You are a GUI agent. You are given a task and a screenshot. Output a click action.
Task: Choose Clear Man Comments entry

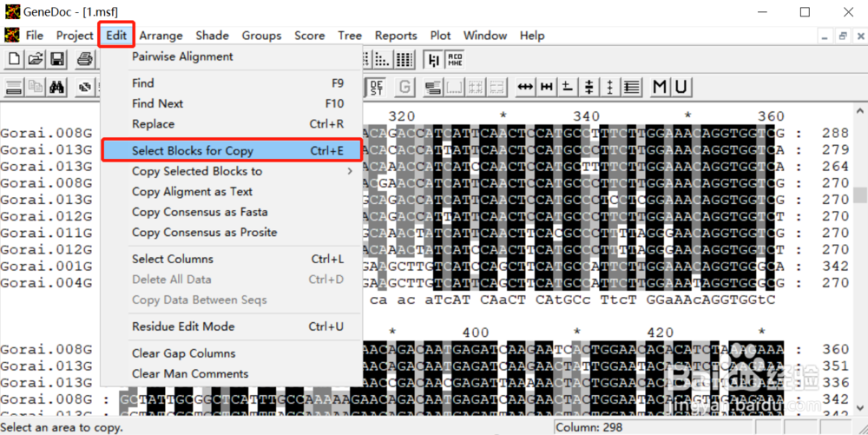click(x=232, y=374)
